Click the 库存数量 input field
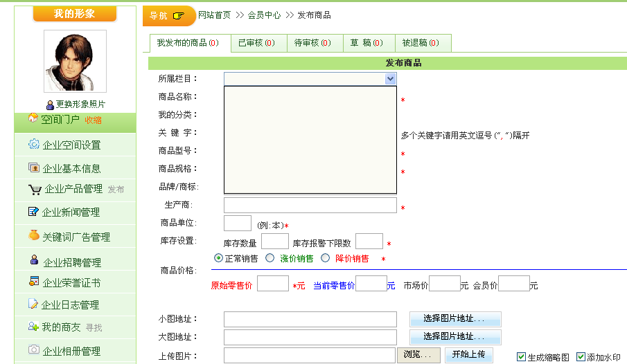This screenshot has width=627, height=364. 275,241
